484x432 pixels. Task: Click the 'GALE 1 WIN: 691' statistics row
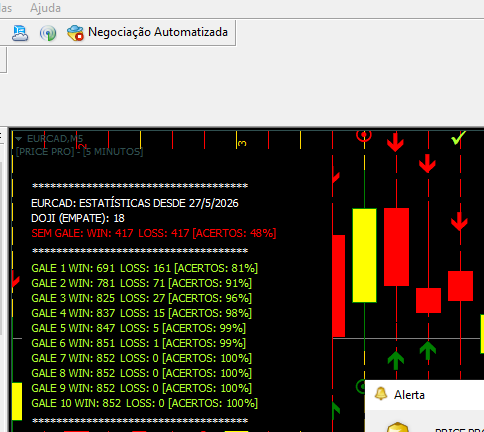coord(145,268)
